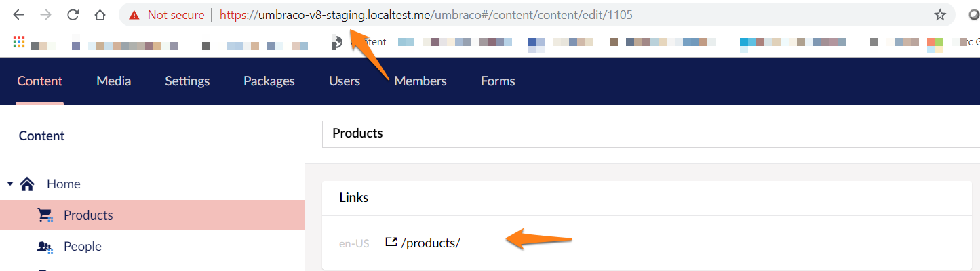This screenshot has width=980, height=271.
Task: Switch to the Media section
Action: tap(113, 81)
